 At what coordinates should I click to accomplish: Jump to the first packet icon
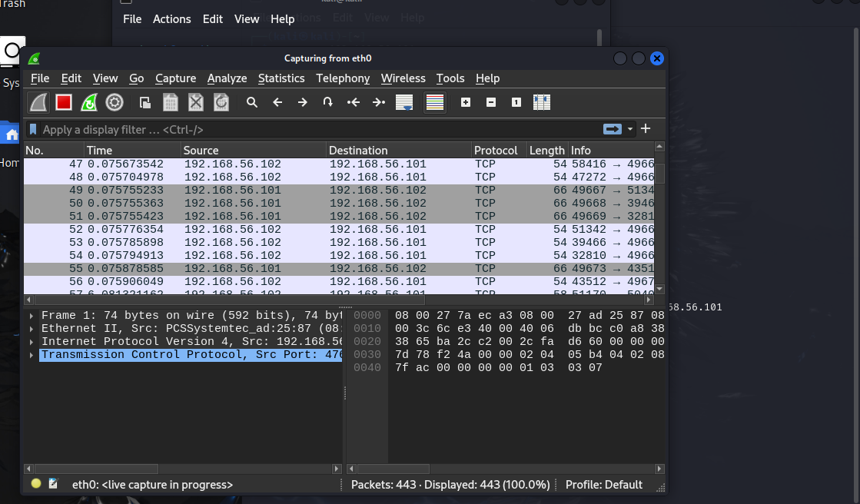coord(354,102)
